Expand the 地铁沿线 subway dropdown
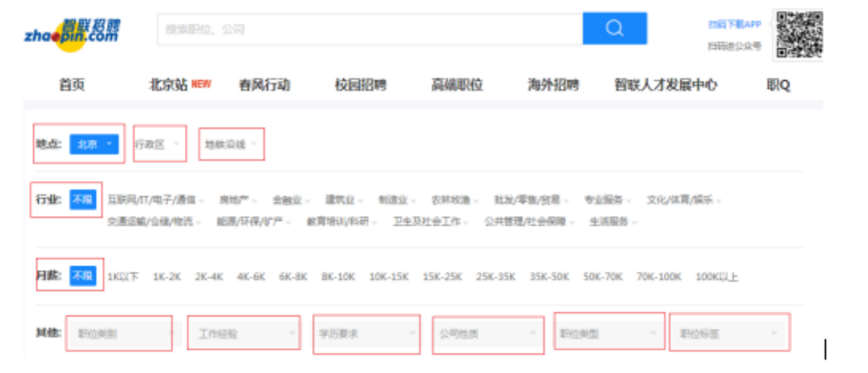Viewport: 868px width, 373px height. 231,144
